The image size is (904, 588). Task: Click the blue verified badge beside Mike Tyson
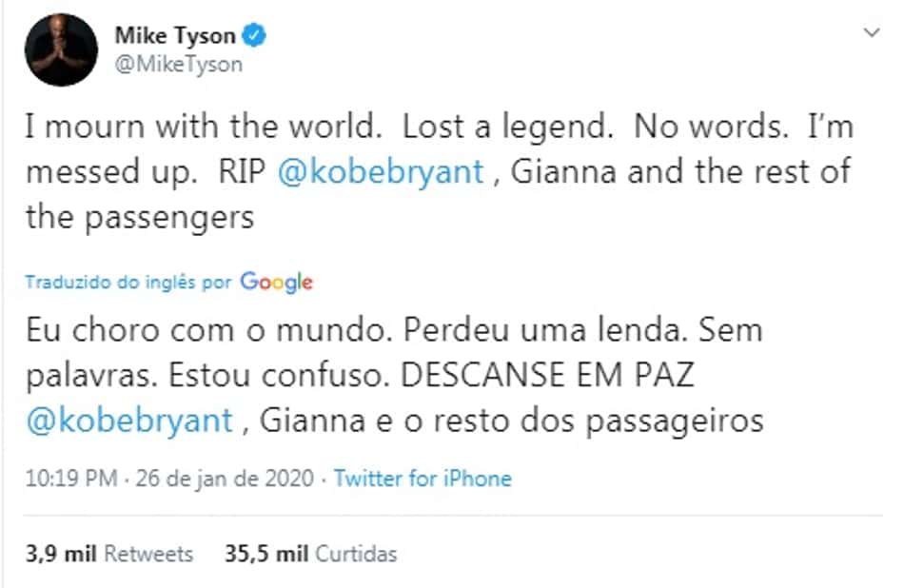pyautogui.click(x=254, y=36)
